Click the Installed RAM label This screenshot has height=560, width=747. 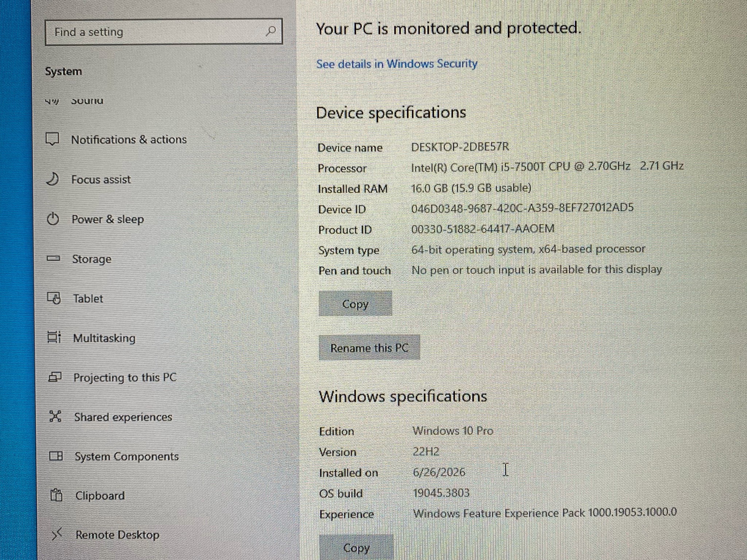click(x=353, y=189)
